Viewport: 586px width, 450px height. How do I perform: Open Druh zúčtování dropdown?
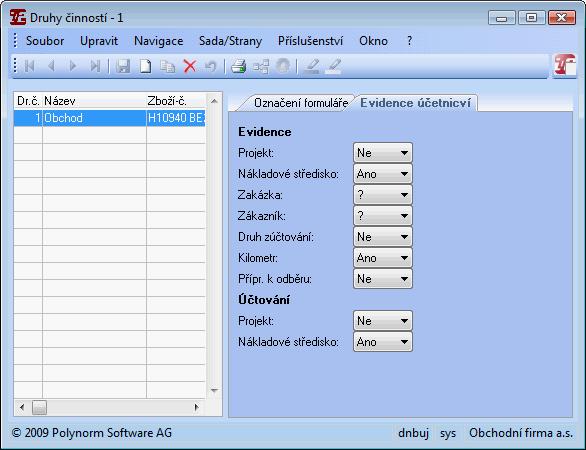pos(383,237)
